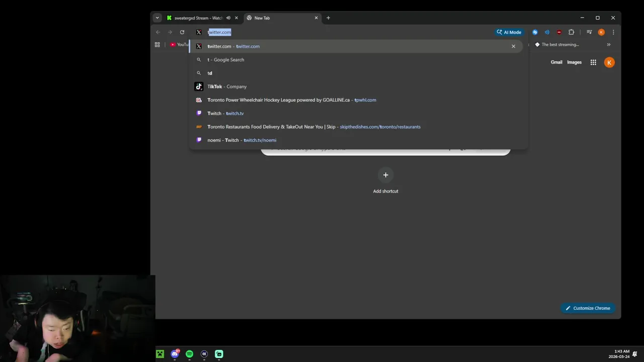Viewport: 644px width, 362px height.
Task: Open the Gmail link
Action: (556, 62)
